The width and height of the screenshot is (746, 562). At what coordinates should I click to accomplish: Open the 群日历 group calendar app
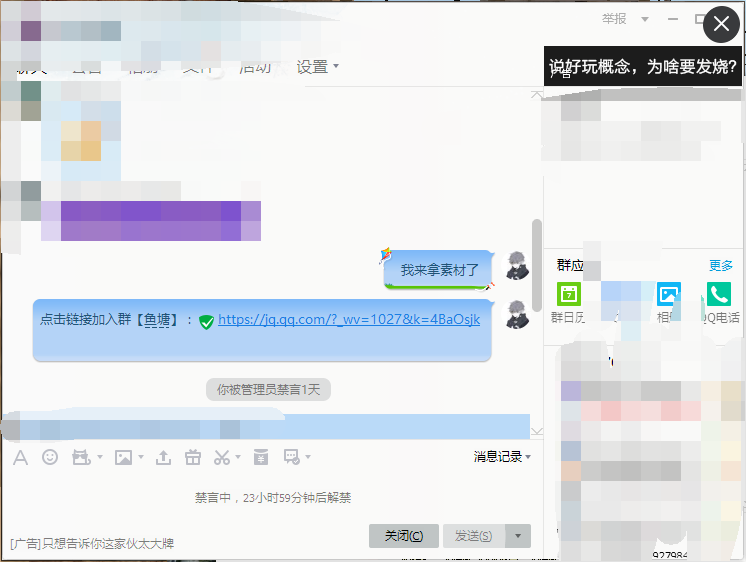568,295
